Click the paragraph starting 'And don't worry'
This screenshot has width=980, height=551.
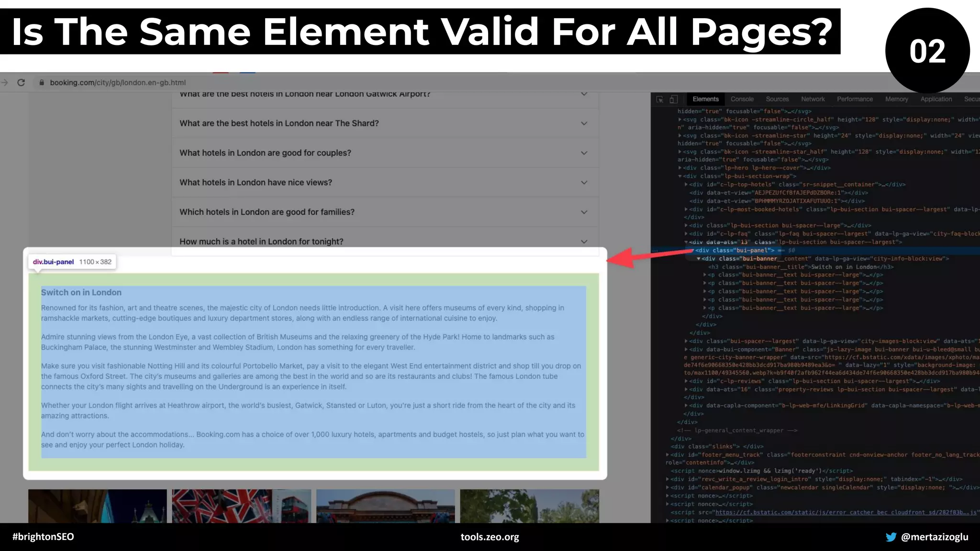click(312, 440)
